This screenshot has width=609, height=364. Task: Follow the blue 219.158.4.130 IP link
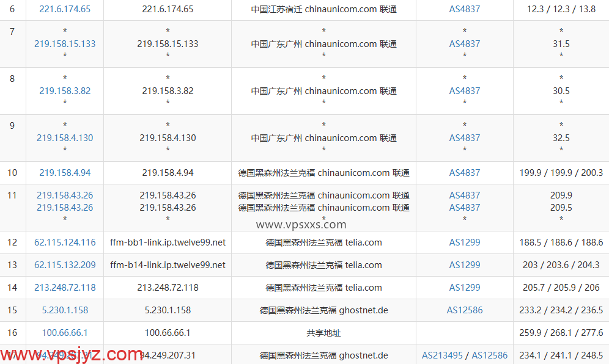[65, 138]
